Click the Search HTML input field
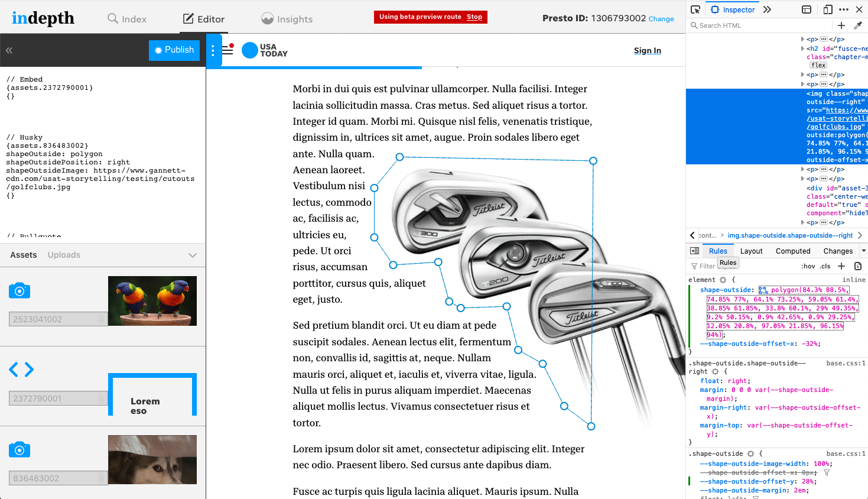The height and width of the screenshot is (499, 868). coord(762,25)
